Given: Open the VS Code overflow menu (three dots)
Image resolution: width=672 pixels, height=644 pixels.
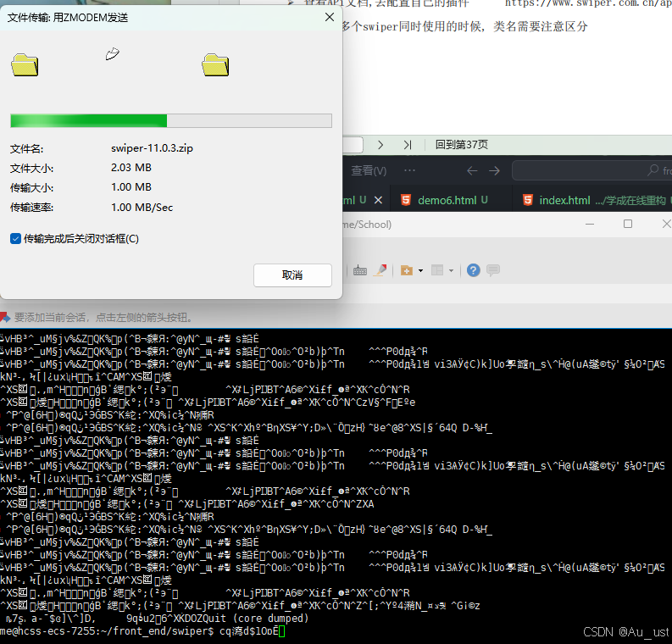Looking at the screenshot, I should point(409,170).
